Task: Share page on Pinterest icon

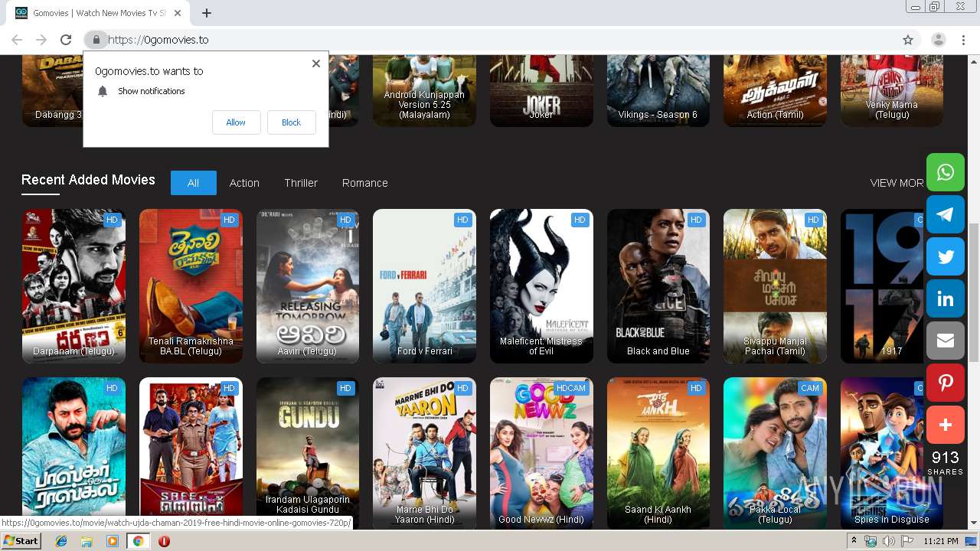Action: 946,383
